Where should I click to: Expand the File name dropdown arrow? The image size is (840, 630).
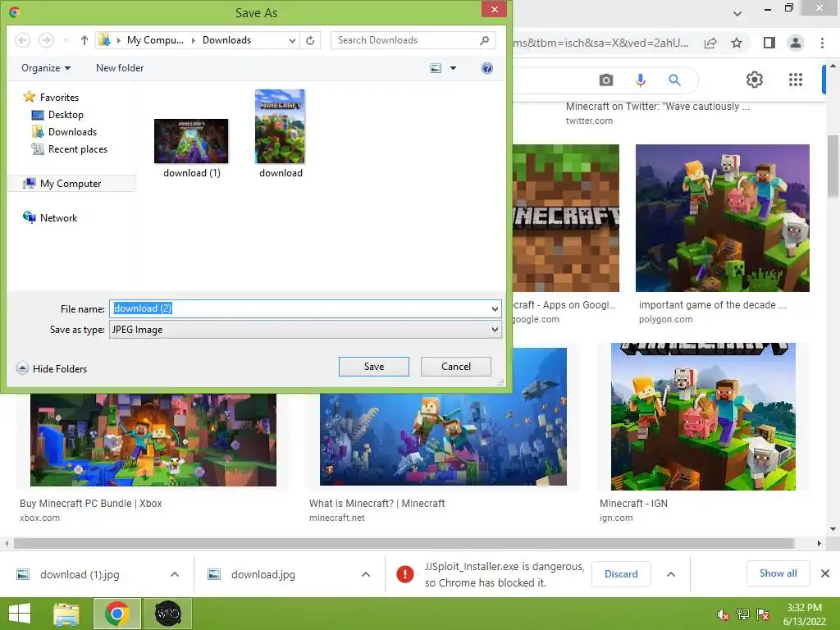coord(495,308)
